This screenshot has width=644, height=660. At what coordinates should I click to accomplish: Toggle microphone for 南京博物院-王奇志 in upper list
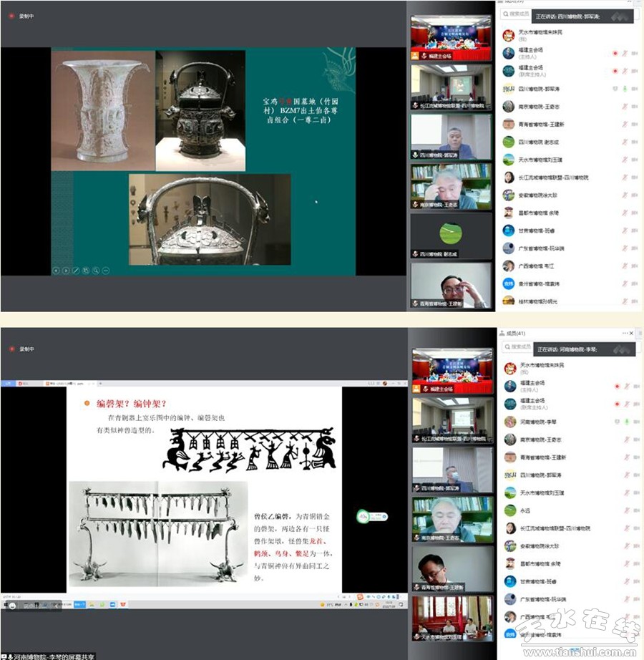tap(625, 107)
